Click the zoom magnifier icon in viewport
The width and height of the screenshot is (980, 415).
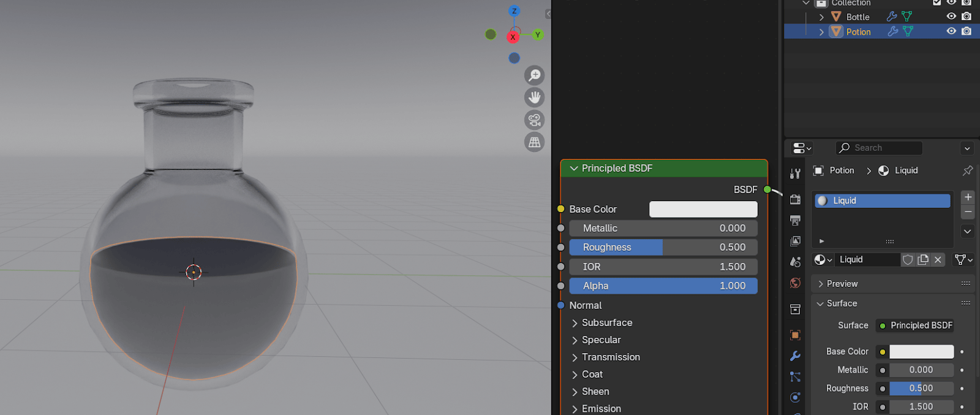[x=534, y=75]
